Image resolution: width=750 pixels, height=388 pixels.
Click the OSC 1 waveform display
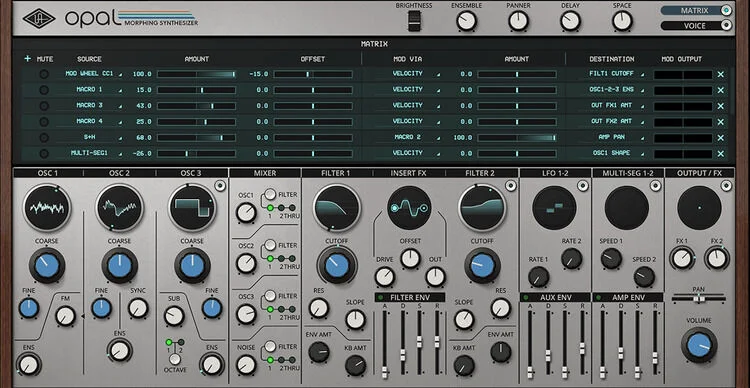point(47,208)
